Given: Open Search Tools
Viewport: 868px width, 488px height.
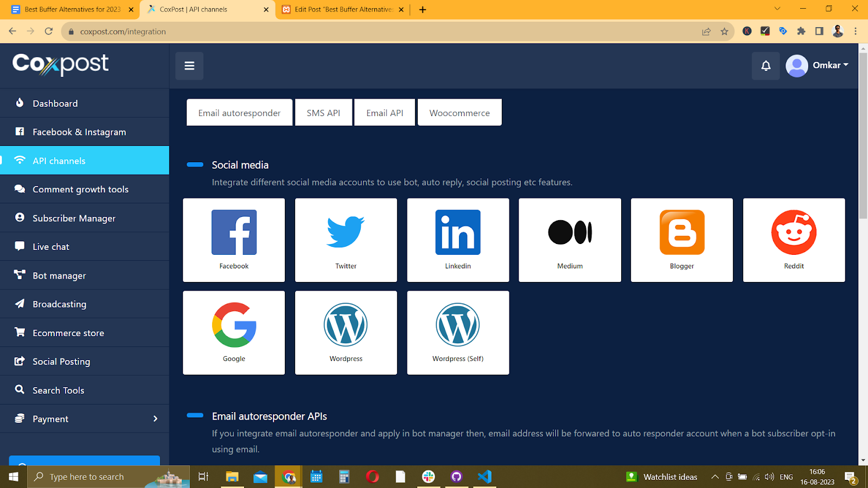Looking at the screenshot, I should [85, 390].
